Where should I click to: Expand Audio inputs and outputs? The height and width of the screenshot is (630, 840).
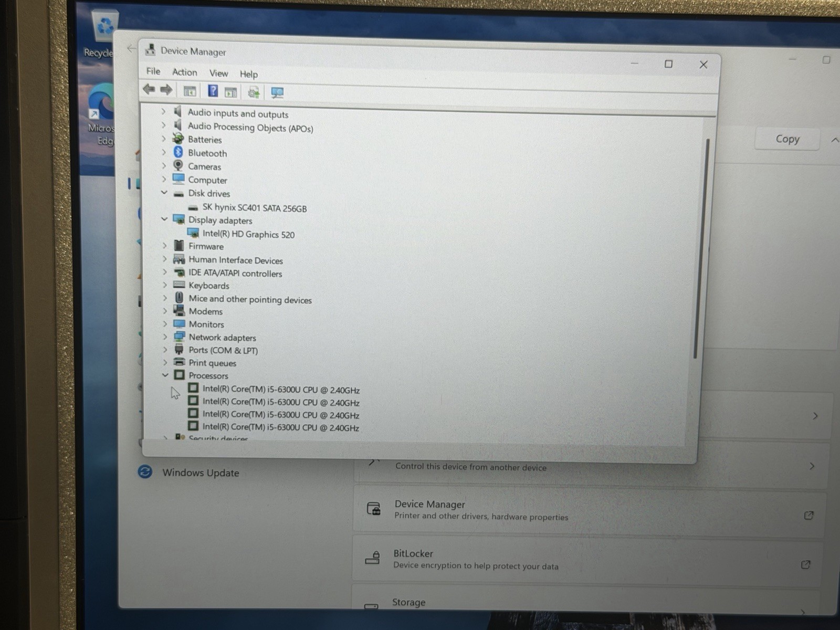coord(163,111)
